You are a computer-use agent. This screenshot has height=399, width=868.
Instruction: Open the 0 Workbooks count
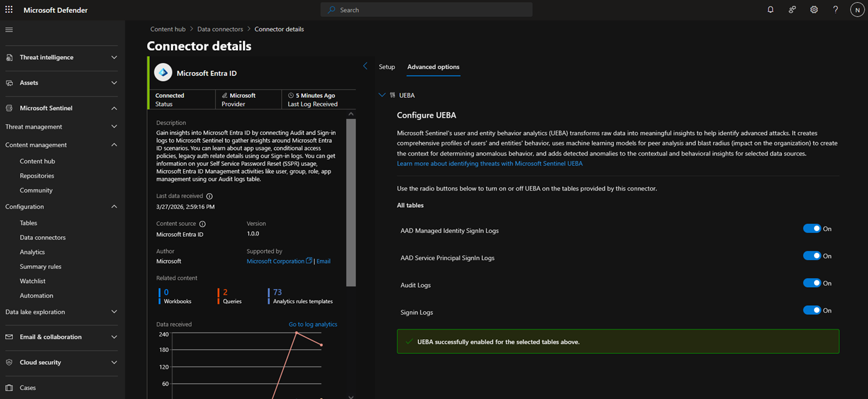click(167, 292)
